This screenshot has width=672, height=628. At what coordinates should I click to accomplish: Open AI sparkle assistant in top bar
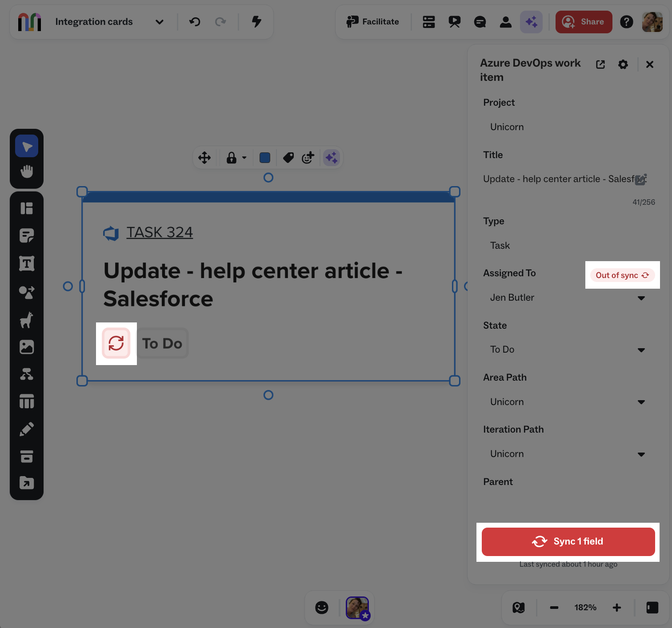click(531, 22)
